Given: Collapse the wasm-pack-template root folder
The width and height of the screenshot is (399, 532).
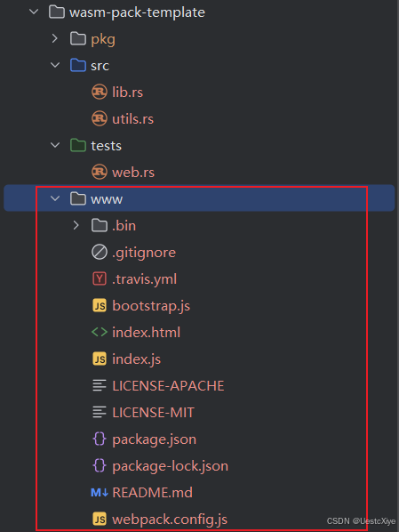Looking at the screenshot, I should [34, 12].
